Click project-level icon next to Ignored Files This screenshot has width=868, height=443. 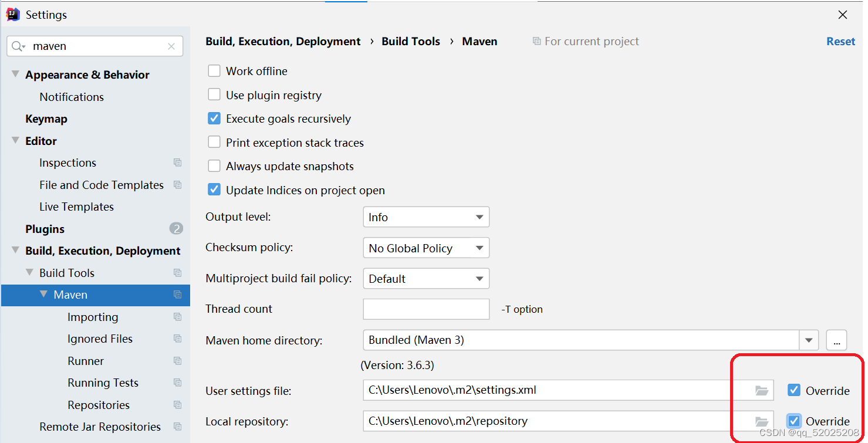tap(177, 339)
